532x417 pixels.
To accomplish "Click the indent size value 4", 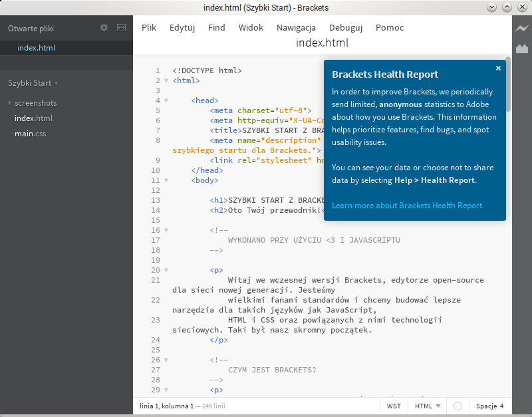I will click(x=501, y=406).
